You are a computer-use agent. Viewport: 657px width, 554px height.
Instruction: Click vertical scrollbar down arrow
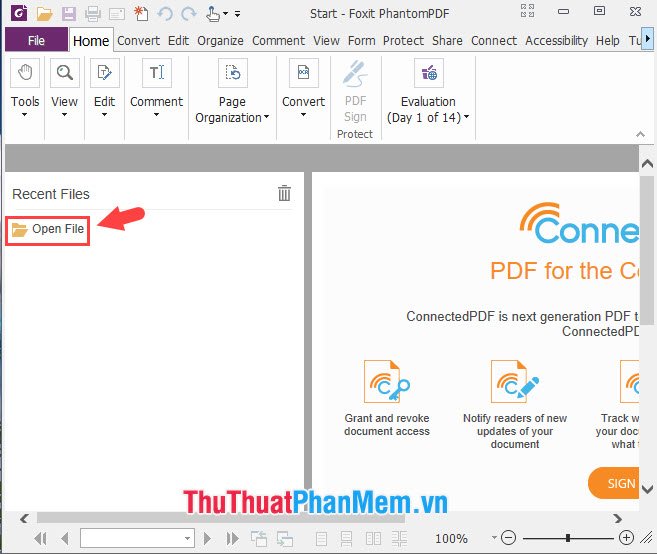(647, 489)
